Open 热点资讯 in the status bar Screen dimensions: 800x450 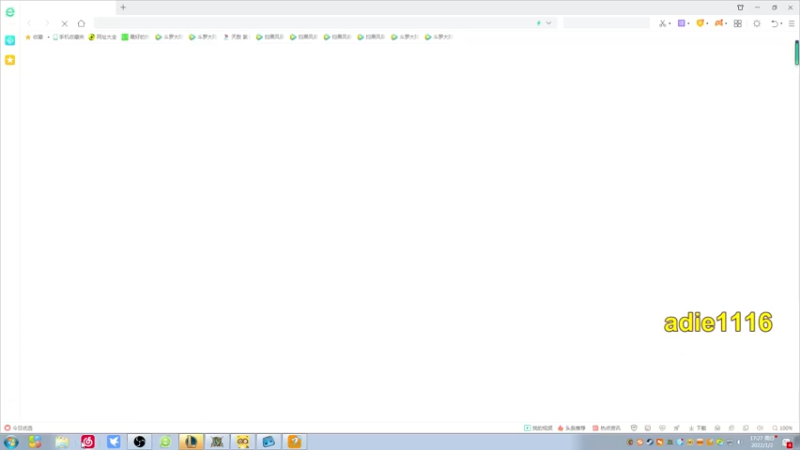click(x=607, y=428)
